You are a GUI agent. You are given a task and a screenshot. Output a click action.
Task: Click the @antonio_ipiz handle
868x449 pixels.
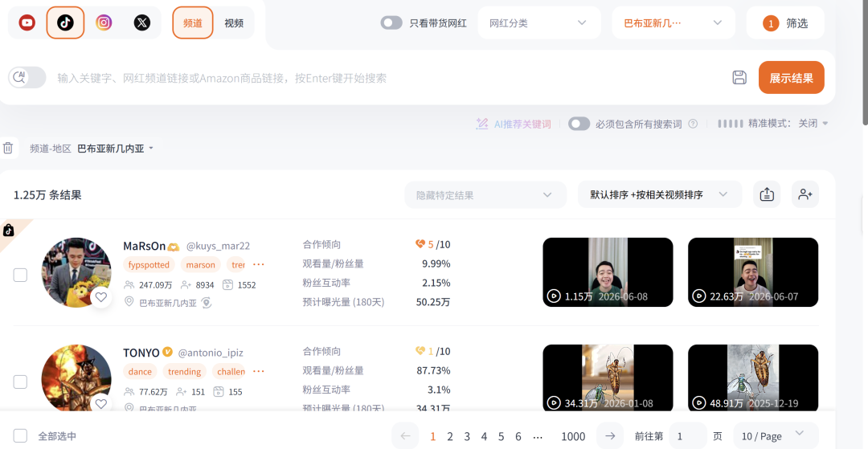coord(211,353)
